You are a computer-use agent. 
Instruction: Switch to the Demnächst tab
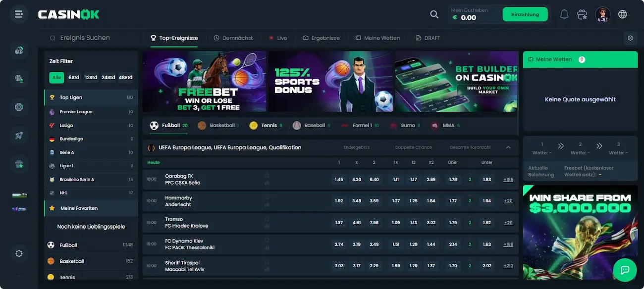tap(233, 38)
